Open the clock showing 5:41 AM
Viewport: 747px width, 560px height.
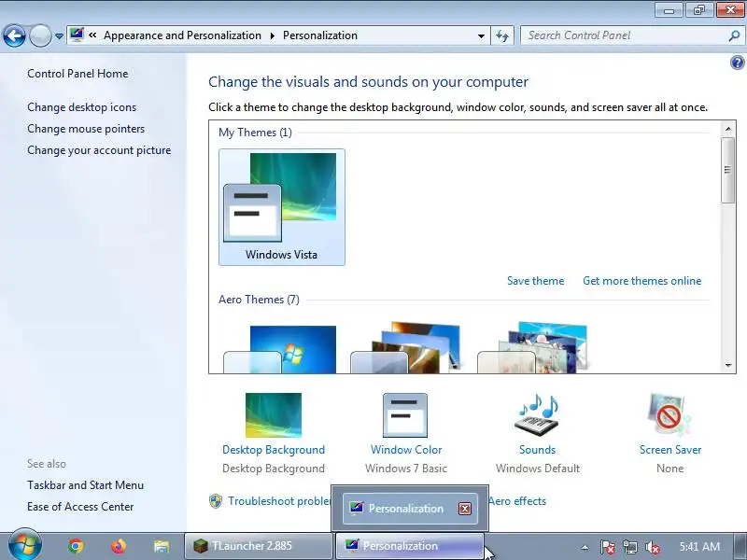click(699, 546)
